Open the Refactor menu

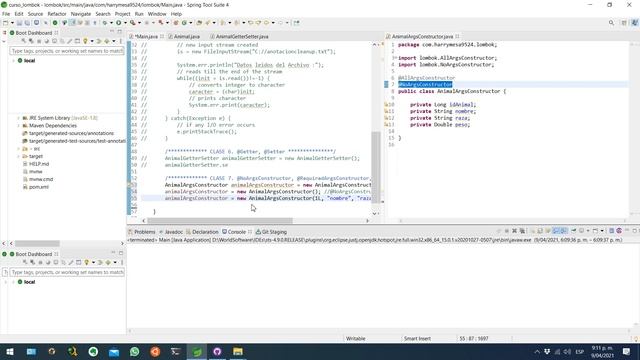click(x=57, y=14)
